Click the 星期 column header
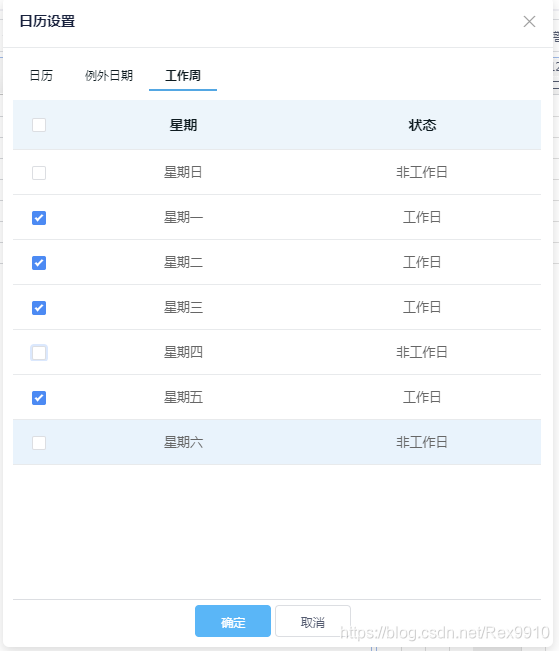The image size is (559, 651). click(183, 125)
